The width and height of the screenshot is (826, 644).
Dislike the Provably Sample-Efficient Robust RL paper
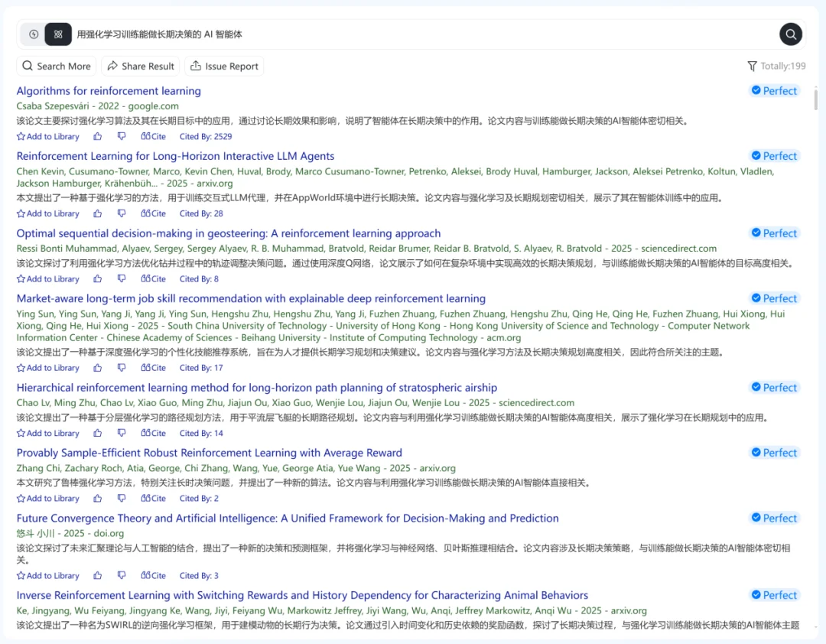pos(121,499)
